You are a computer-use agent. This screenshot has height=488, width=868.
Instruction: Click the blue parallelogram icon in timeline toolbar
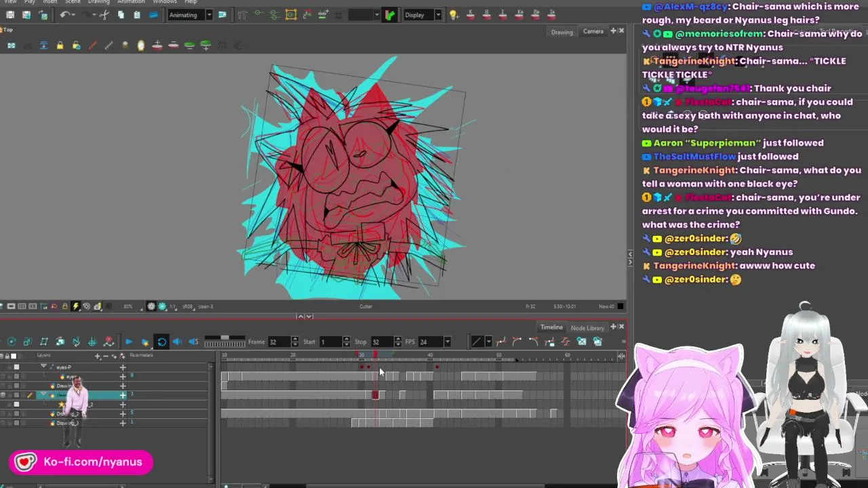[x=44, y=342]
